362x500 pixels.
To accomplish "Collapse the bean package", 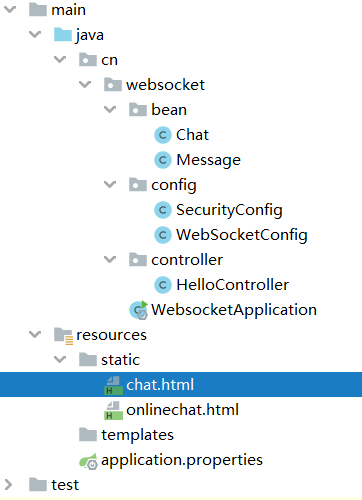I will click(x=110, y=109).
